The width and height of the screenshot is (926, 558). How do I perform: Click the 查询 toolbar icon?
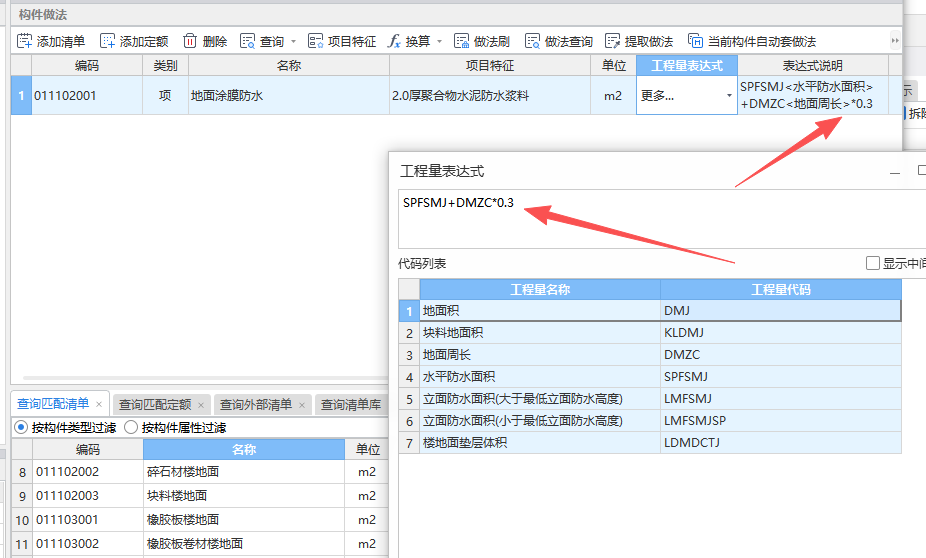coord(247,41)
